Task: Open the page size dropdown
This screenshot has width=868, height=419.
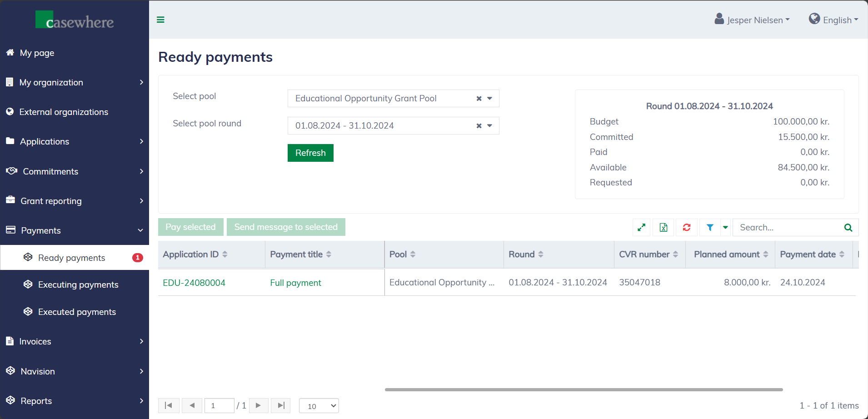Action: click(319, 406)
